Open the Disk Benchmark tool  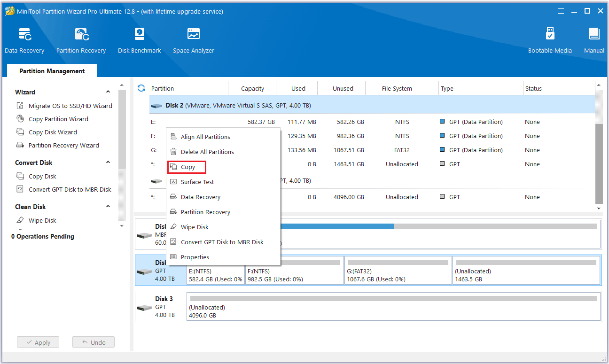[x=140, y=41]
